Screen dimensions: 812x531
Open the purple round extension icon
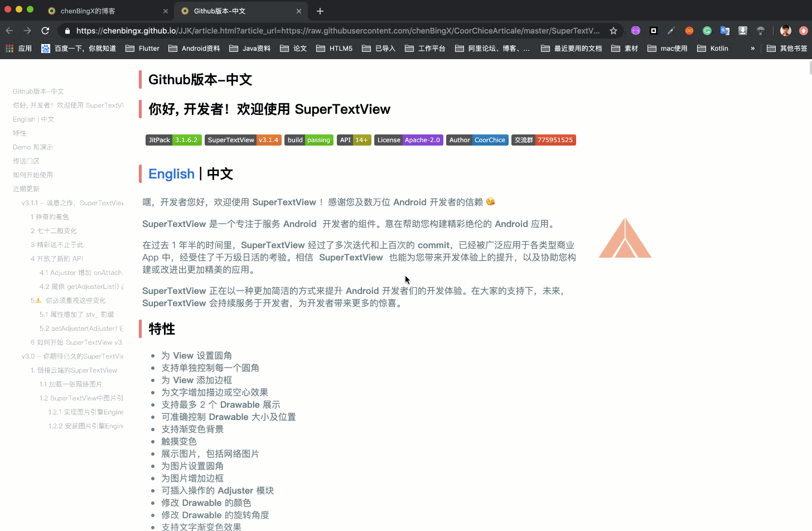tap(636, 31)
